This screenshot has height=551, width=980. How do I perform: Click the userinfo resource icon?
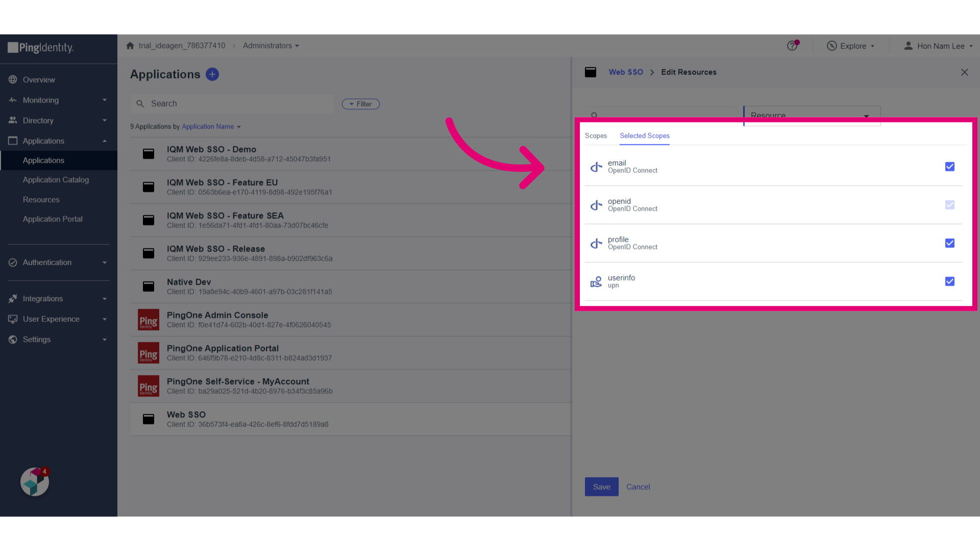596,282
